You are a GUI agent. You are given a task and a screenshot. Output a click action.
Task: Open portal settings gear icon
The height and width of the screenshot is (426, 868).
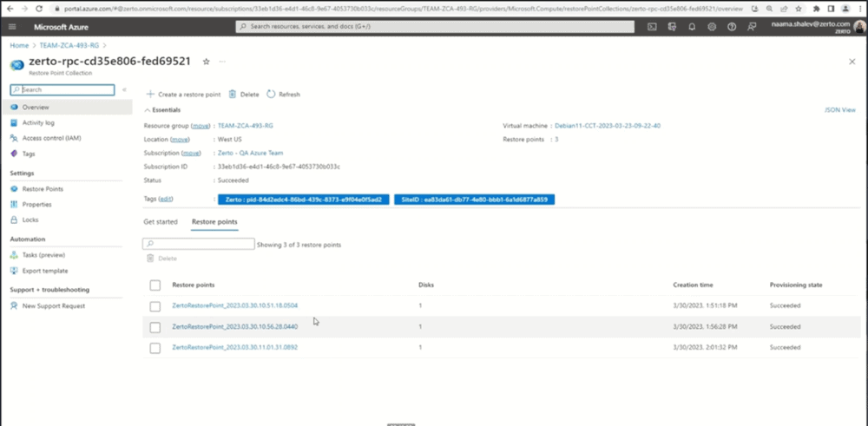coord(712,27)
